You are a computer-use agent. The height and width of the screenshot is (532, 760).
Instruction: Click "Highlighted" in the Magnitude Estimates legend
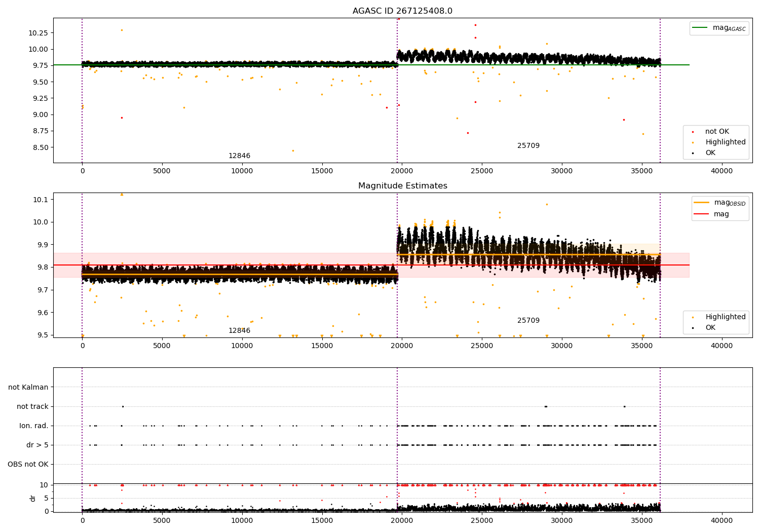[x=726, y=317]
